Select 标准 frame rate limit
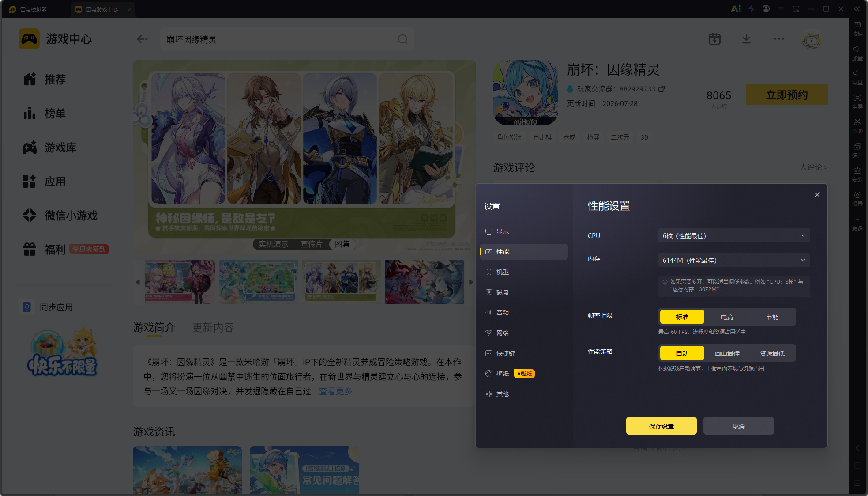 click(x=682, y=317)
